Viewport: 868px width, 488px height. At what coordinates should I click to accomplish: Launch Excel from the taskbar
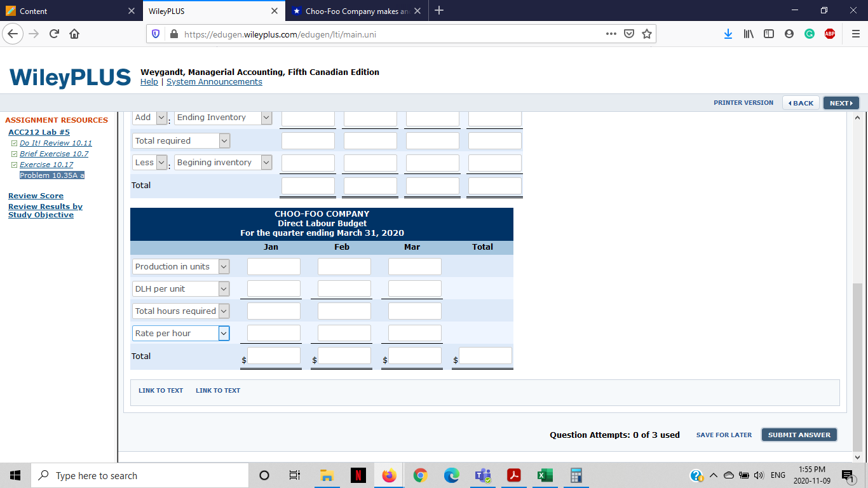(545, 475)
